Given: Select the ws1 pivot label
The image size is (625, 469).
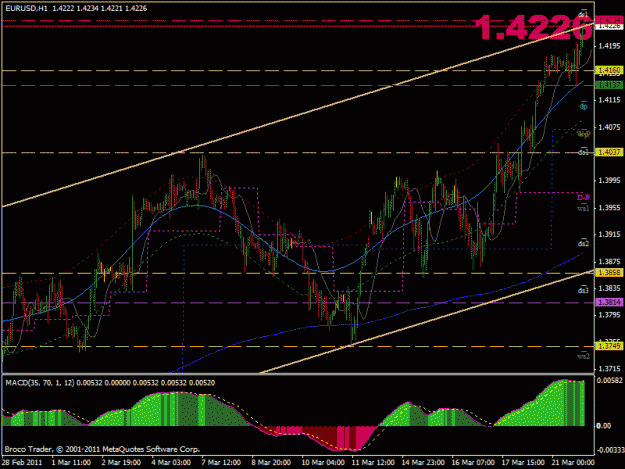Looking at the screenshot, I should 583,208.
